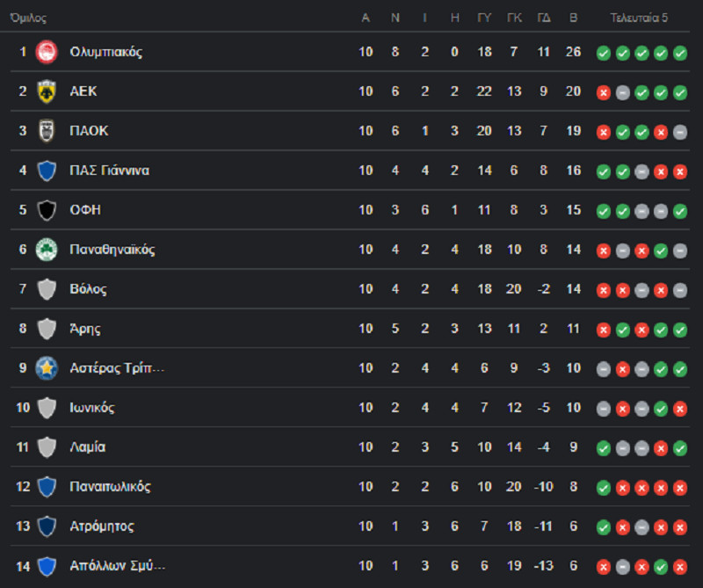Click Ολυμπιακός' 26 points value

point(573,52)
